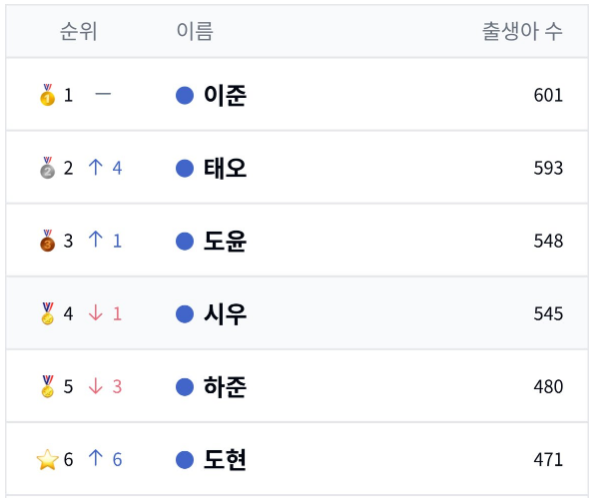Select the name 도윤

coord(224,241)
